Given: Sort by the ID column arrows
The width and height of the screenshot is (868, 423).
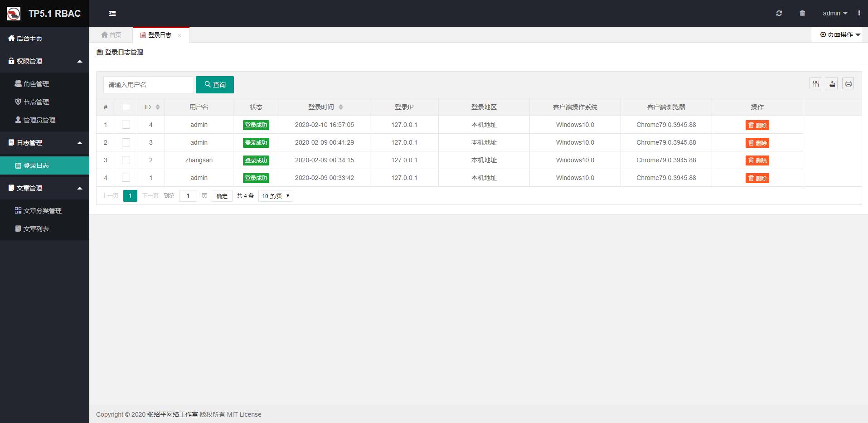Looking at the screenshot, I should coord(158,107).
